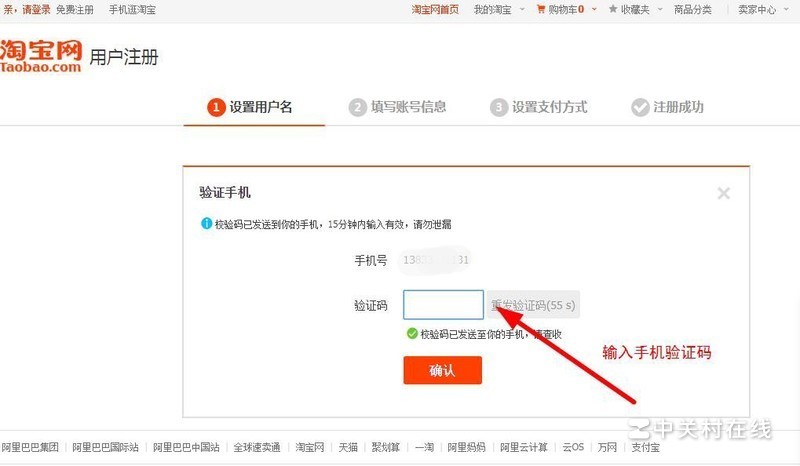Open 阿里巴巴中国站 footer link
Image resolution: width=800 pixels, height=466 pixels.
(186, 447)
